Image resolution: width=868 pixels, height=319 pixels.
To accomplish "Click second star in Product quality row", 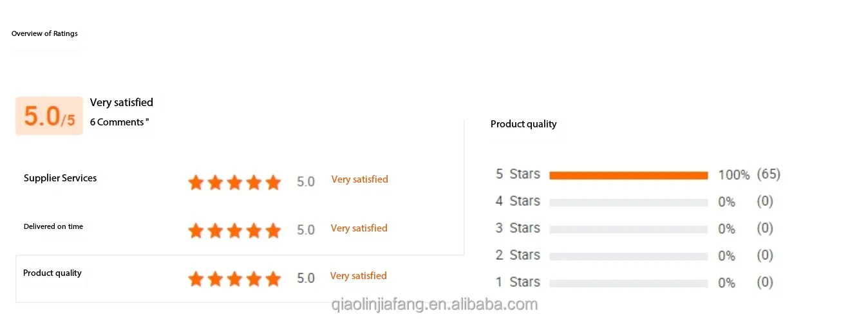I will click(215, 278).
